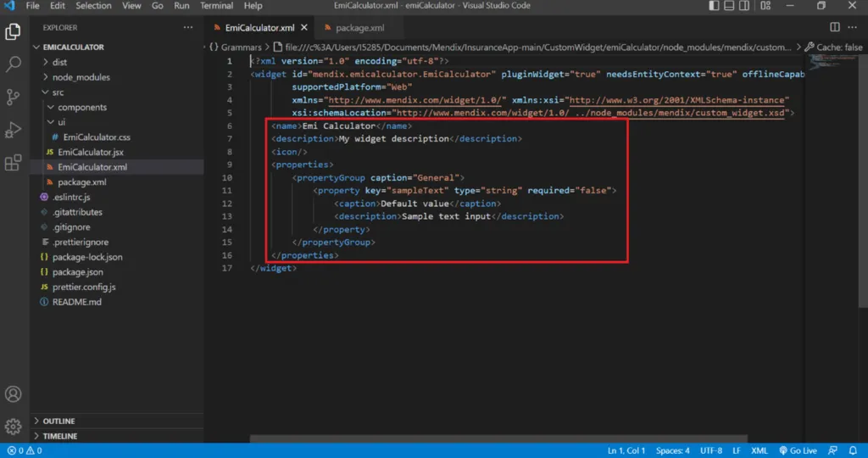Click the Go Live status bar button
868x458 pixels.
click(798, 451)
